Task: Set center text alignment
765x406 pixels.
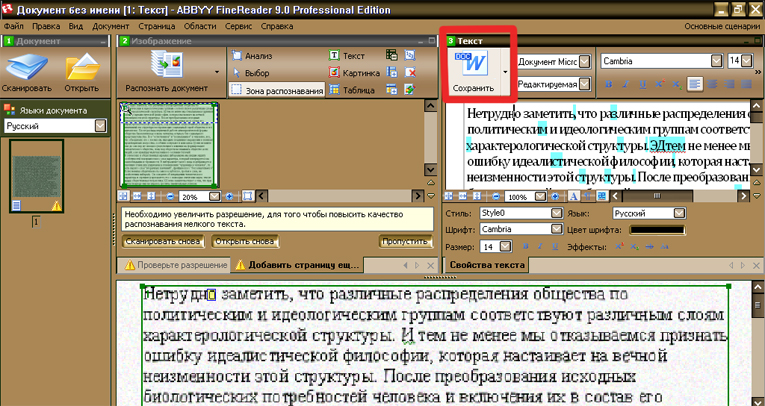Action: [x=712, y=84]
